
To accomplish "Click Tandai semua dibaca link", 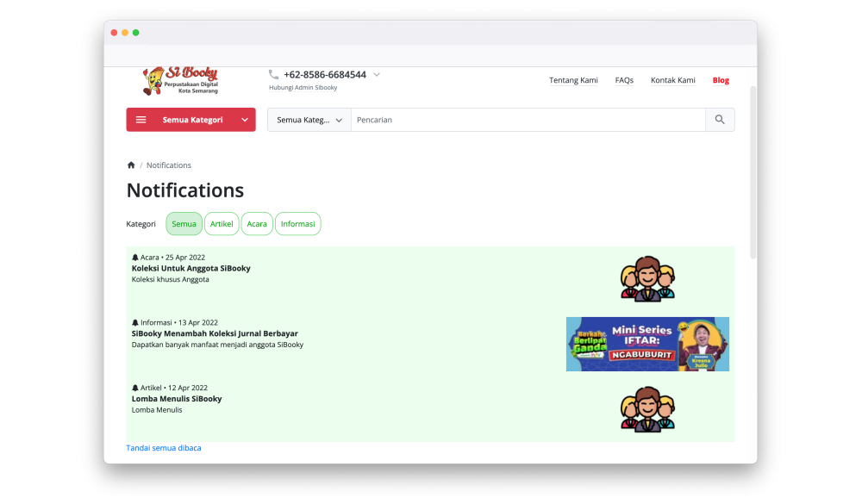I will (x=164, y=448).
